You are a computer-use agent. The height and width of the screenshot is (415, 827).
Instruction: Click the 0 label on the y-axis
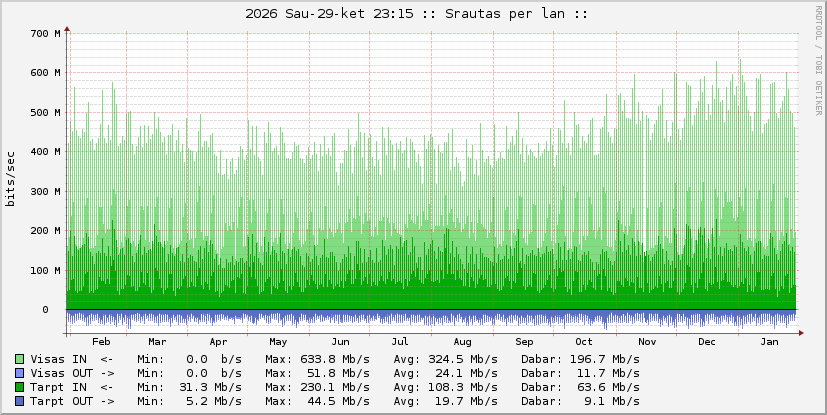[x=58, y=309]
